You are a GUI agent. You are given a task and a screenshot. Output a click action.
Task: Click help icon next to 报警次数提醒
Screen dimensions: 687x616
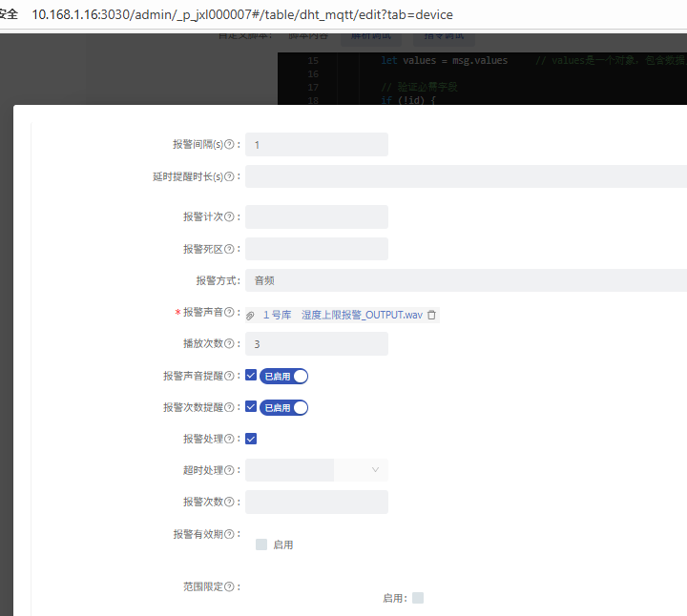pos(229,407)
